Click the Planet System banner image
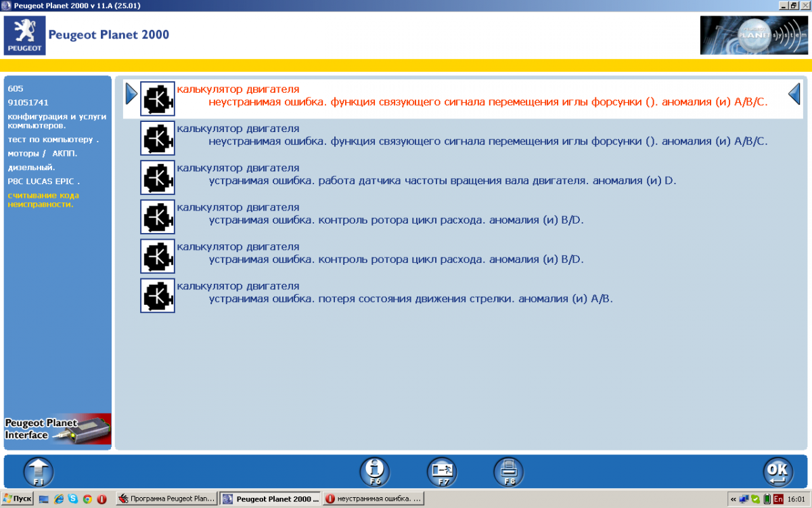812x508 pixels. pyautogui.click(x=754, y=35)
